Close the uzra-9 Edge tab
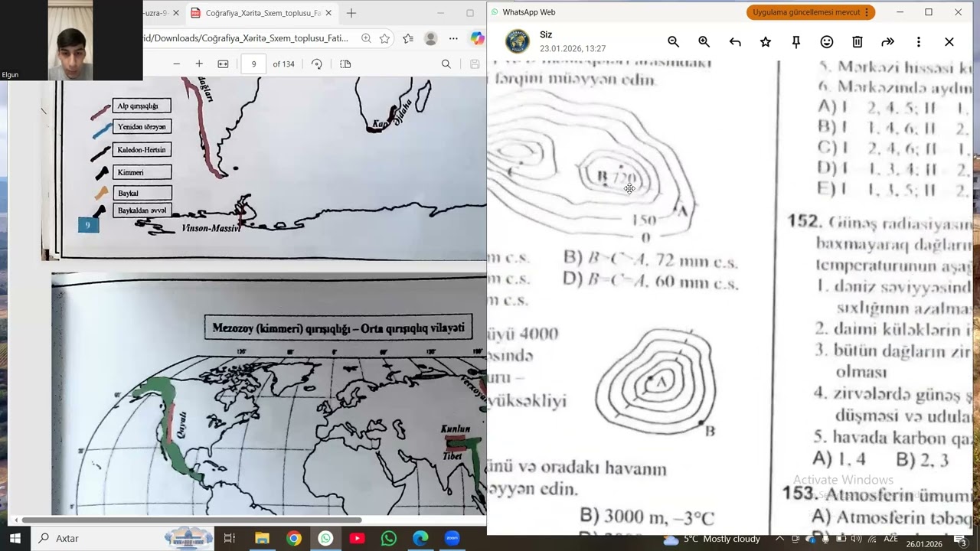Screen dimensions: 980x551 [176, 13]
